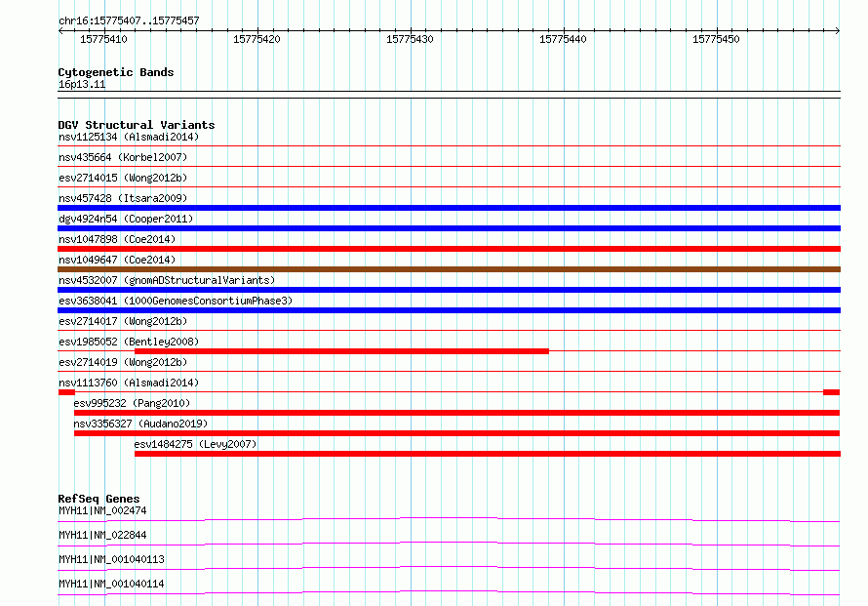Viewport: 868px width, 606px height.
Task: Open variant esv2714019 (Wong2012b)
Action: tap(123, 362)
